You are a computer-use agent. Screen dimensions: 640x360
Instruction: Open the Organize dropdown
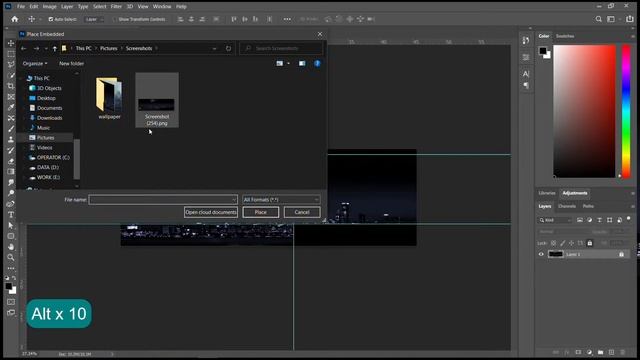35,64
